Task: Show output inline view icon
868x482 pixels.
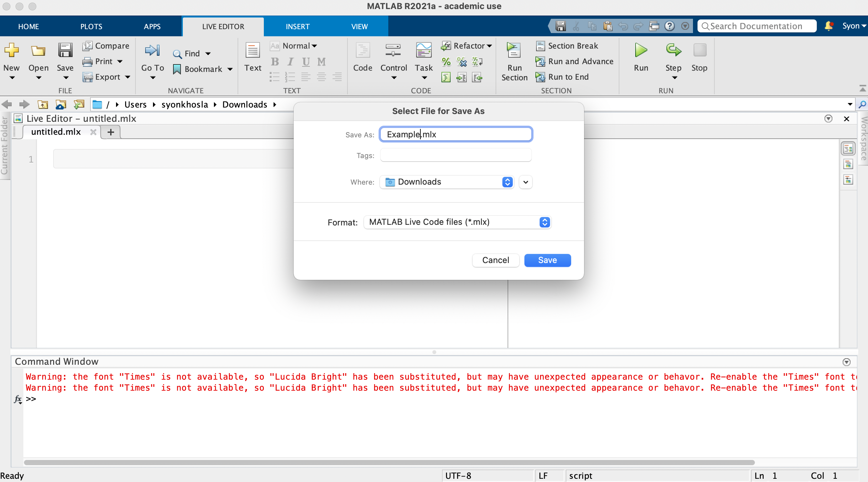Action: pyautogui.click(x=848, y=164)
